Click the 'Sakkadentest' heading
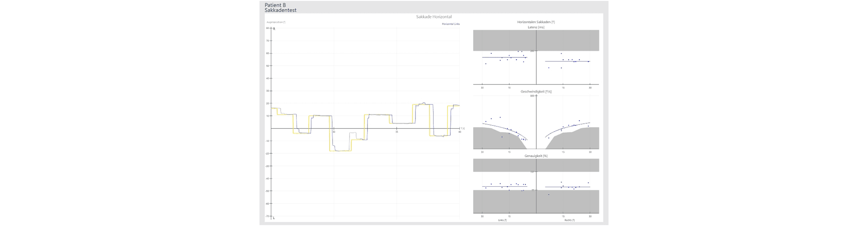868x226 pixels. point(280,10)
